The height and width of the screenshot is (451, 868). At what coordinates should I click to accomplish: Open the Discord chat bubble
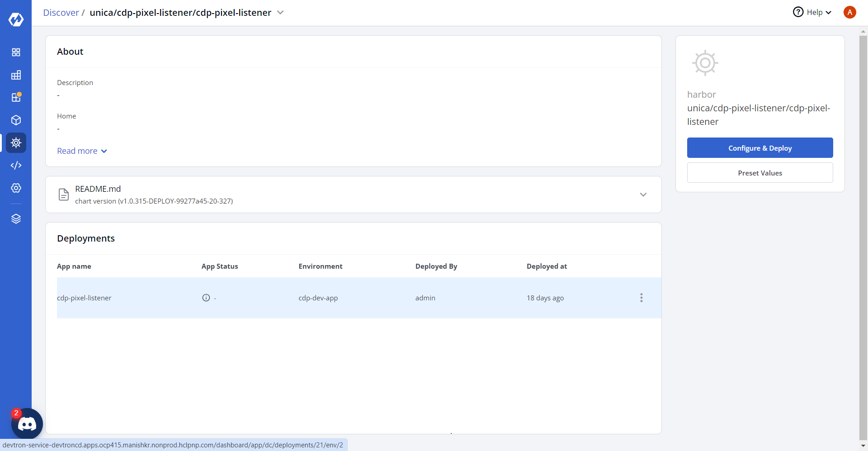pyautogui.click(x=27, y=424)
